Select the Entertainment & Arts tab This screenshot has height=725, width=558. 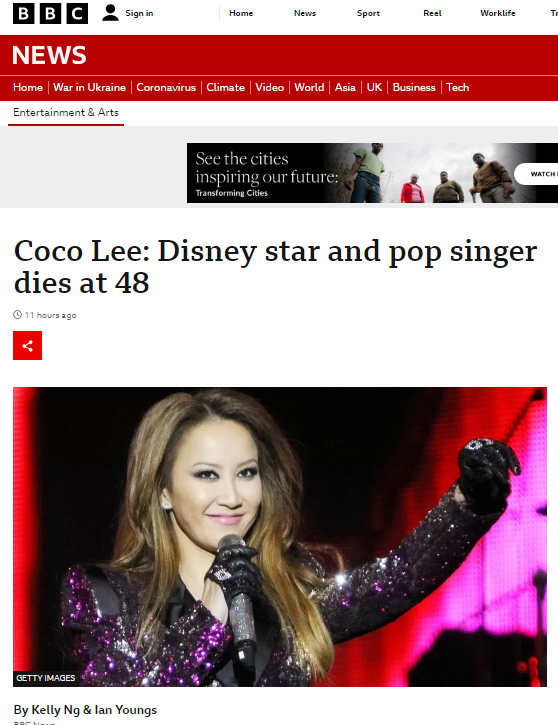pos(66,112)
